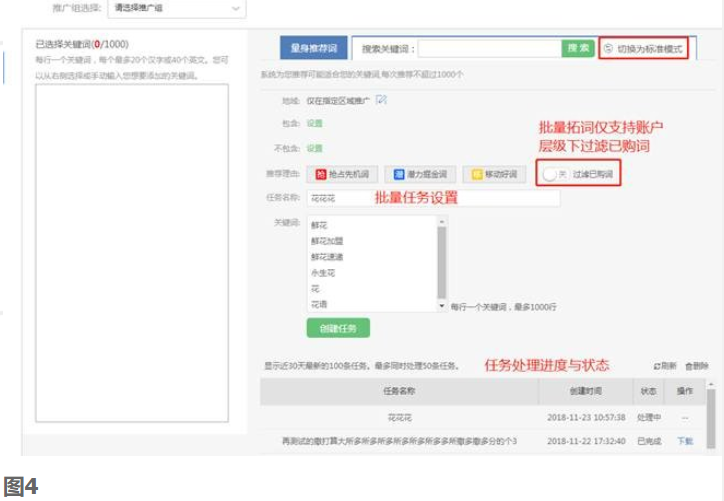Image resolution: width=724 pixels, height=501 pixels.
Task: Click the 创建任务 button
Action: (338, 328)
